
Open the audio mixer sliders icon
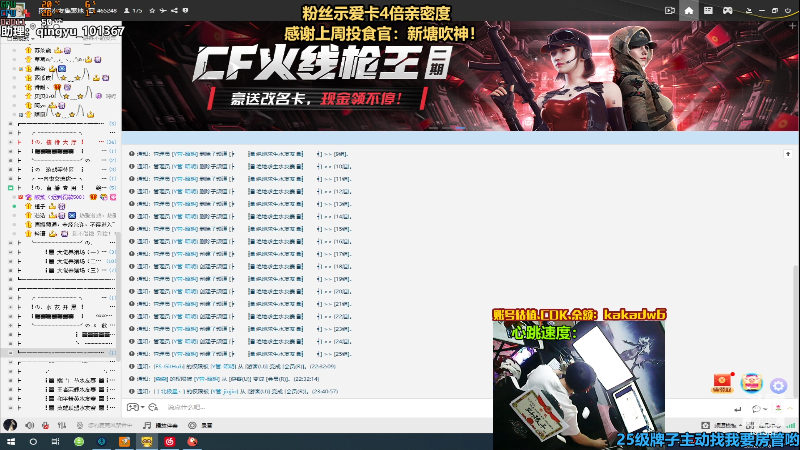tap(62, 425)
